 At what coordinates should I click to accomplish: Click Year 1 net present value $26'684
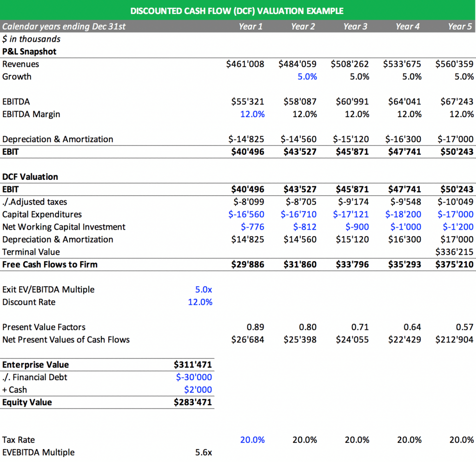click(247, 339)
